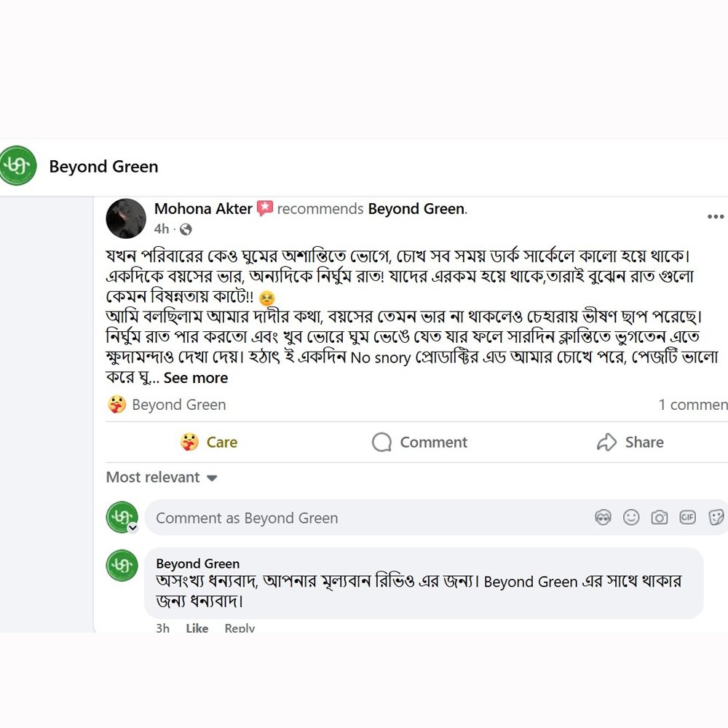Like the Beyond Green comment reply
Screen dimensions: 728x728
[x=197, y=628]
